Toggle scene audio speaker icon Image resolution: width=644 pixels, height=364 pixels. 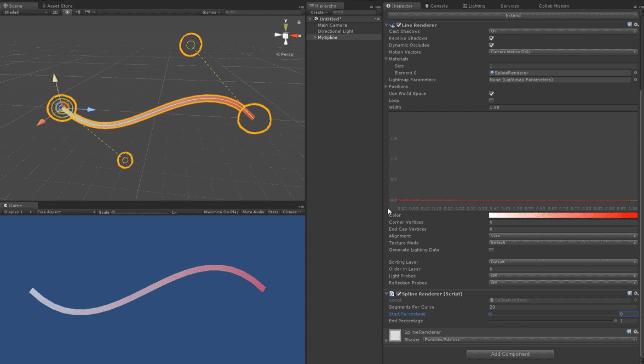(77, 12)
